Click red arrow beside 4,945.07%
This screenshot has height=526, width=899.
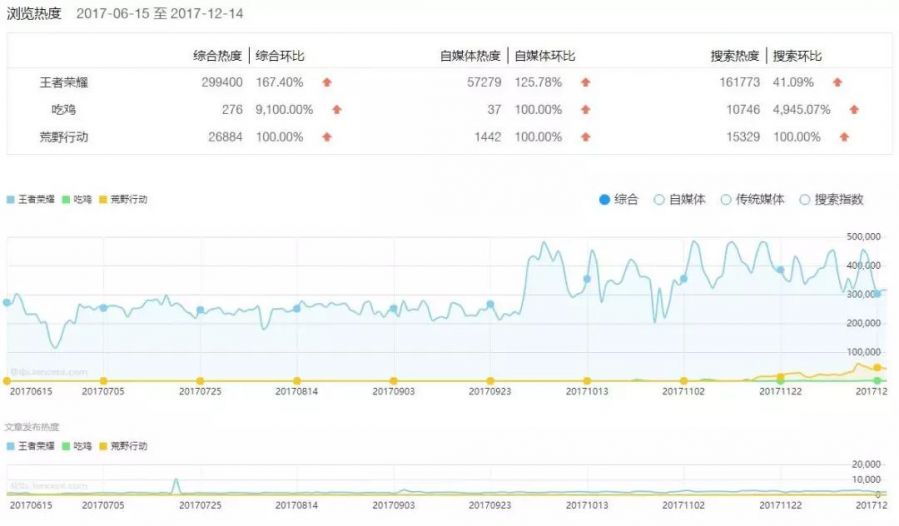[854, 110]
